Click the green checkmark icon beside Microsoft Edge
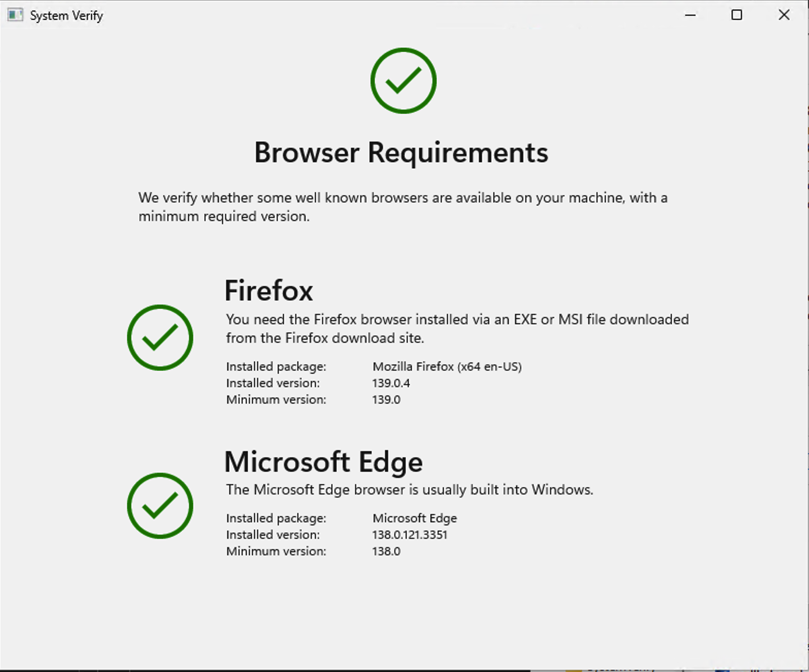The height and width of the screenshot is (672, 809). [x=160, y=506]
